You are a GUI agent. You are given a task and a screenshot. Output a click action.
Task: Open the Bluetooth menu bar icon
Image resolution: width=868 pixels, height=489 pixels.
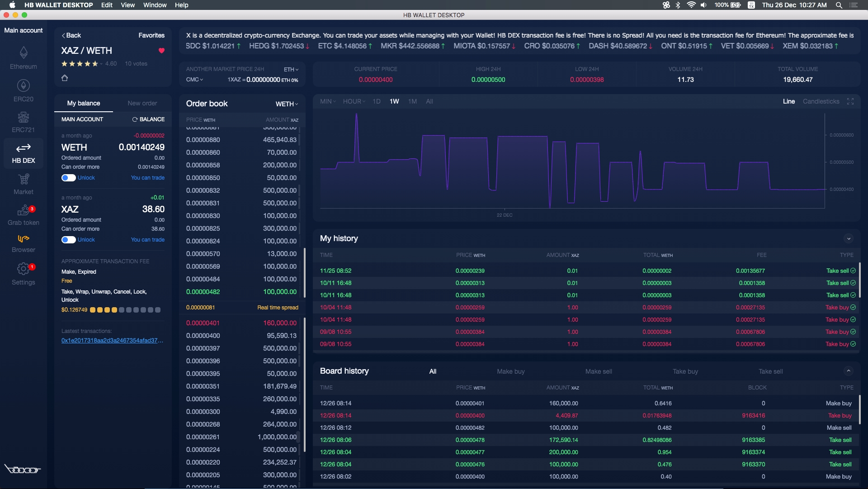(x=678, y=5)
